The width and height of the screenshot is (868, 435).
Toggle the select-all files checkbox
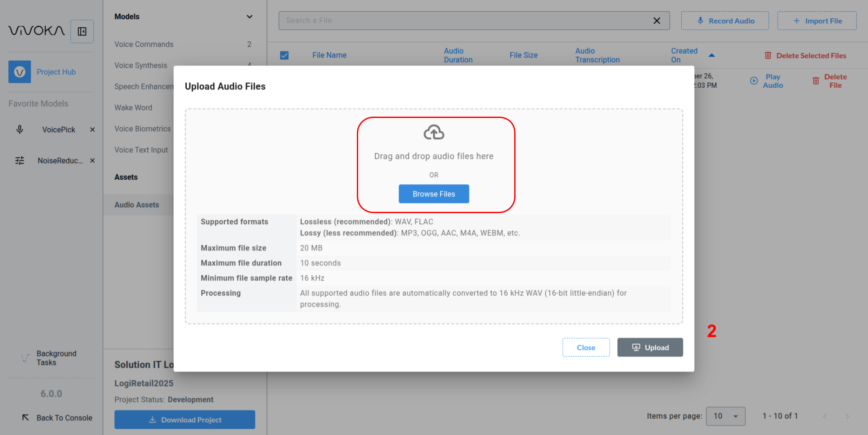coord(285,55)
